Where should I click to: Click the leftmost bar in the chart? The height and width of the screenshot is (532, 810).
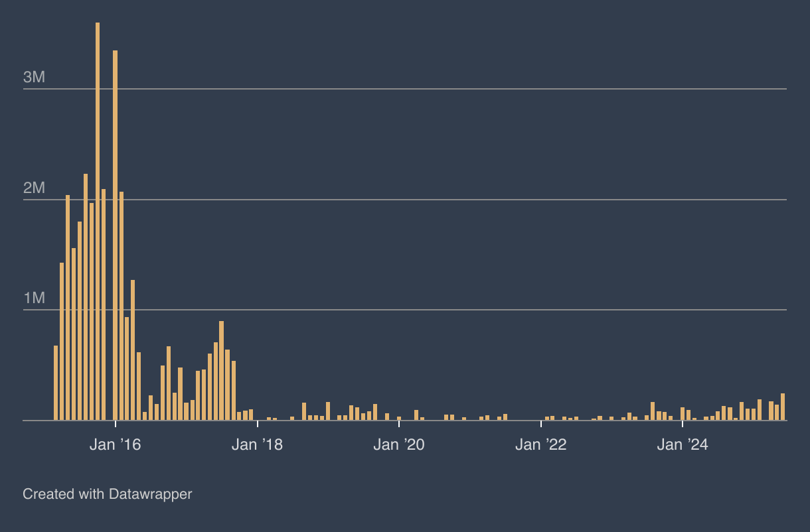tap(56, 383)
